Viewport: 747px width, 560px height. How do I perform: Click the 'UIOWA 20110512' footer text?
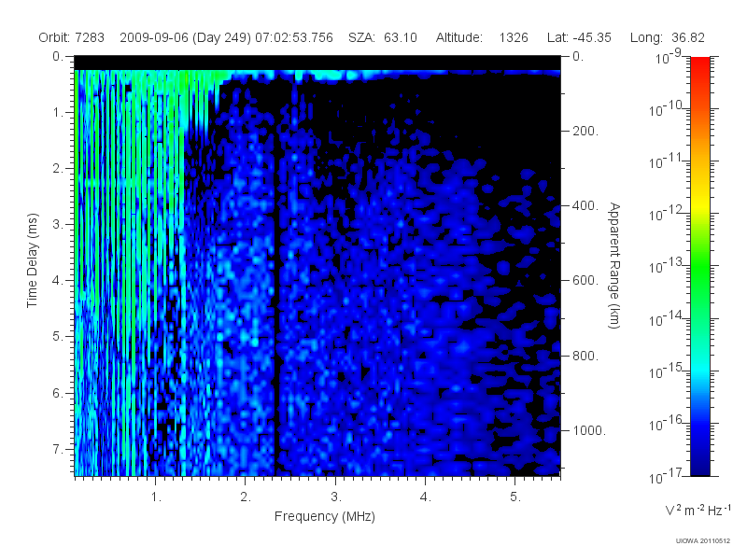point(703,541)
